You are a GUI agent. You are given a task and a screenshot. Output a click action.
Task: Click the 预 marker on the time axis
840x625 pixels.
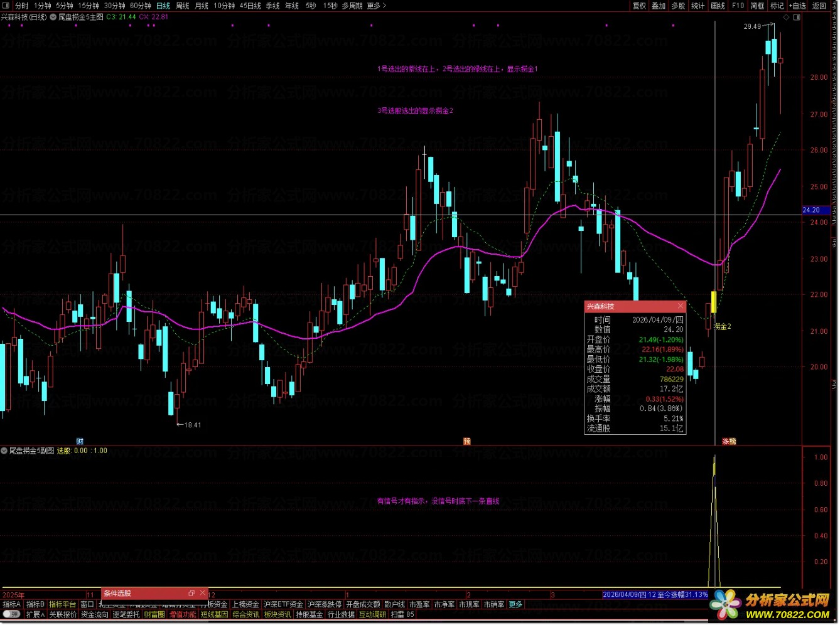467,442
